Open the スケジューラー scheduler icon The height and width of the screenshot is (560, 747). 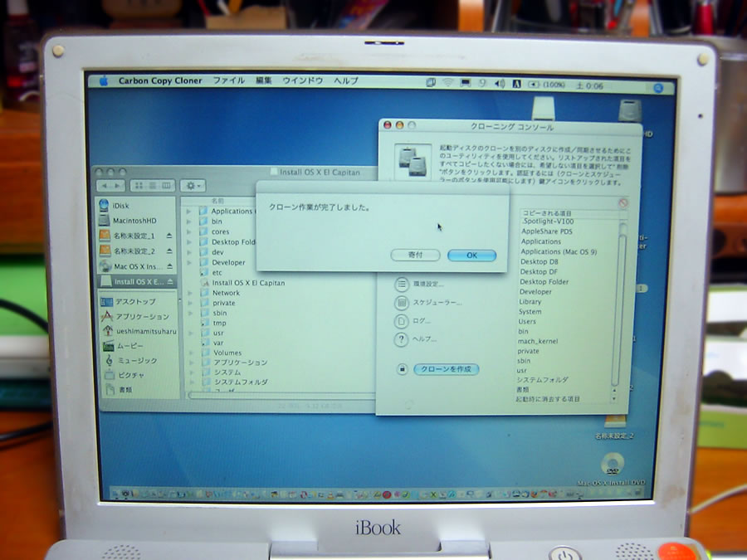402,302
